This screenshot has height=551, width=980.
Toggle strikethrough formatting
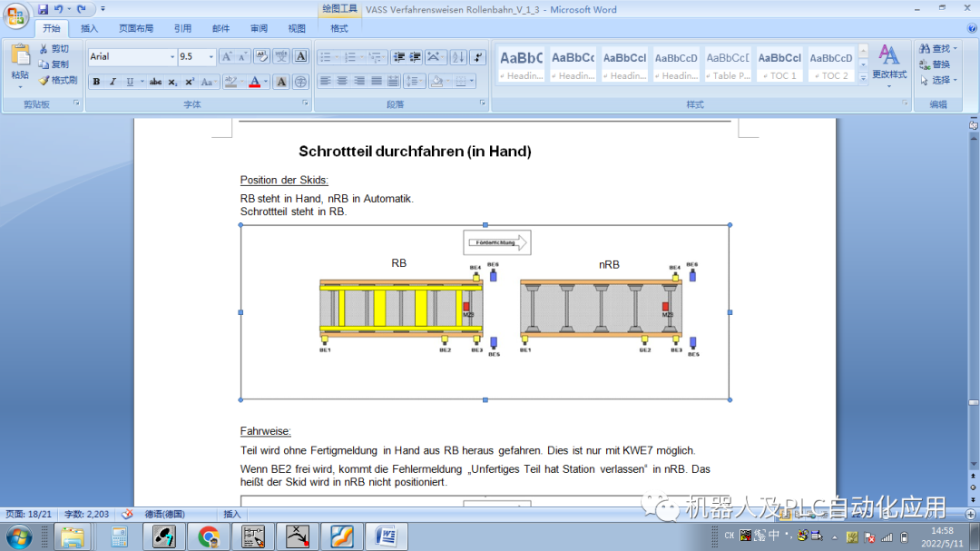[155, 82]
